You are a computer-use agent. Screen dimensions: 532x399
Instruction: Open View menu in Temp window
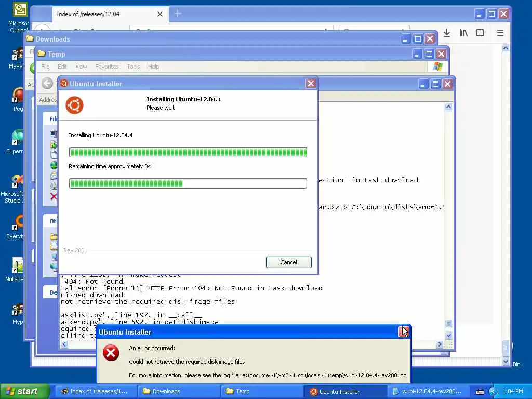pos(81,66)
